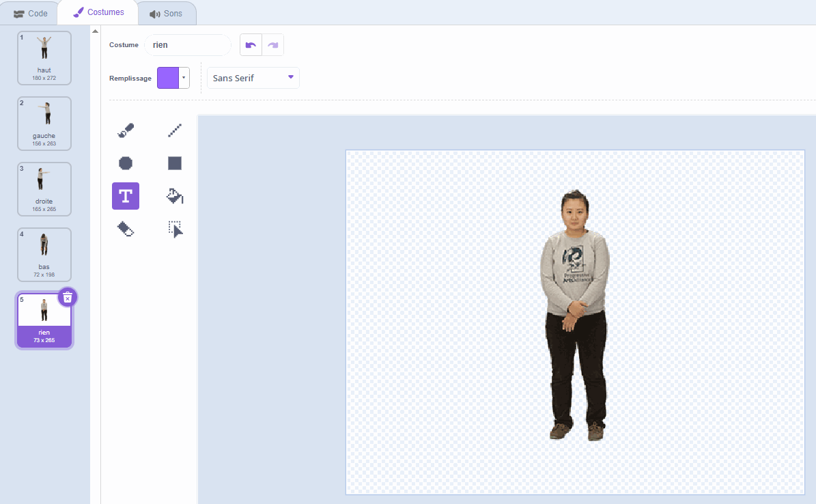Delete the rien costume with trash icon
816x504 pixels.
click(68, 297)
